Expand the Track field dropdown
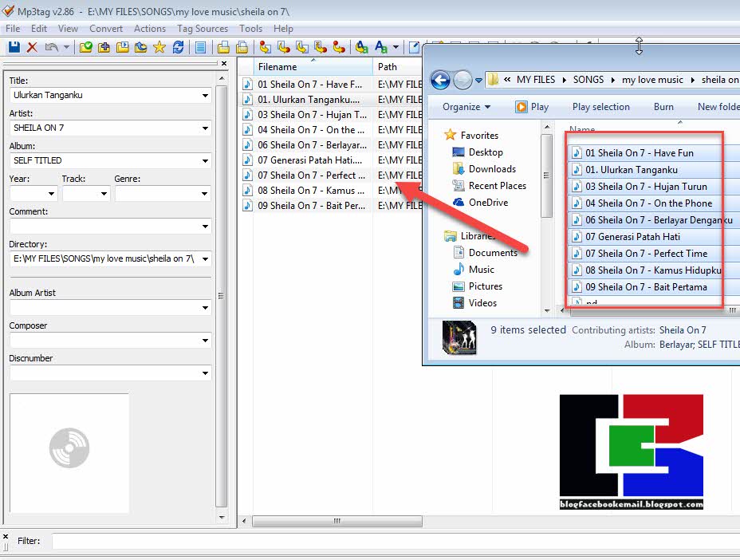Image resolution: width=740 pixels, height=560 pixels. pyautogui.click(x=104, y=194)
